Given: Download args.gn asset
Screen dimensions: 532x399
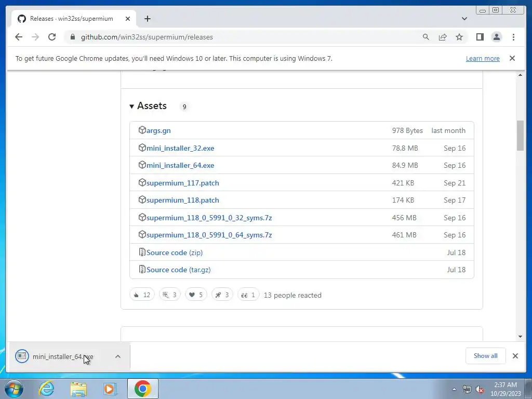Looking at the screenshot, I should pos(158,130).
